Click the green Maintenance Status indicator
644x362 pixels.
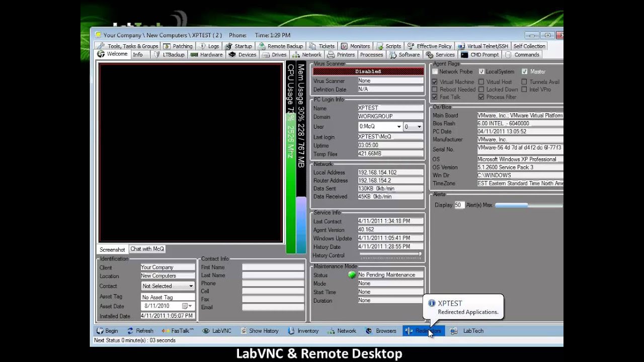(x=352, y=275)
